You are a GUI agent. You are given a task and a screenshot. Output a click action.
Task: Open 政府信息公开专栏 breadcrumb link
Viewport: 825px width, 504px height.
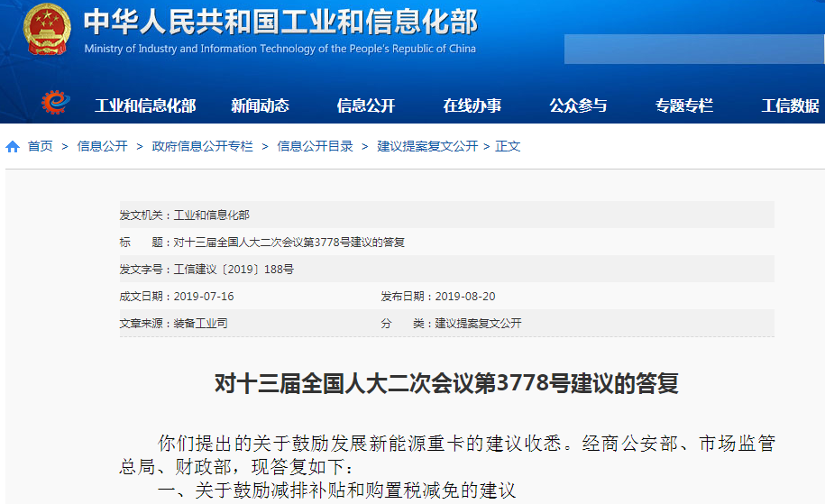[203, 146]
